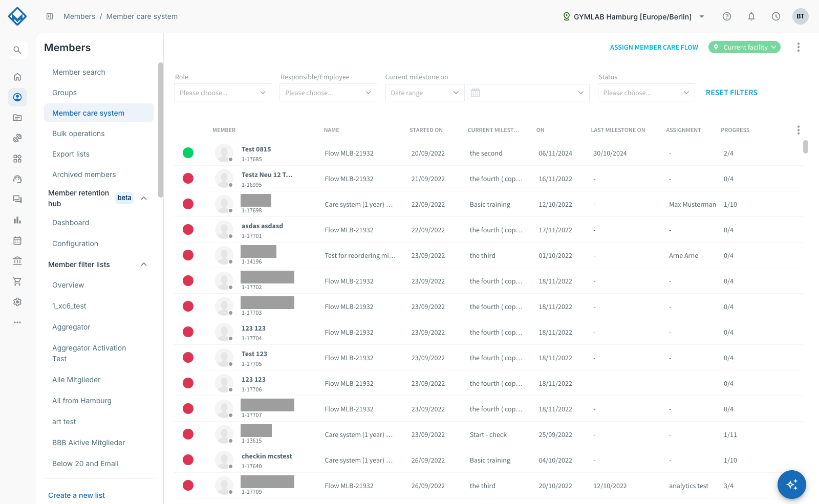Open the notifications bell icon
Viewport: 819px width, 504px height.
click(x=751, y=16)
